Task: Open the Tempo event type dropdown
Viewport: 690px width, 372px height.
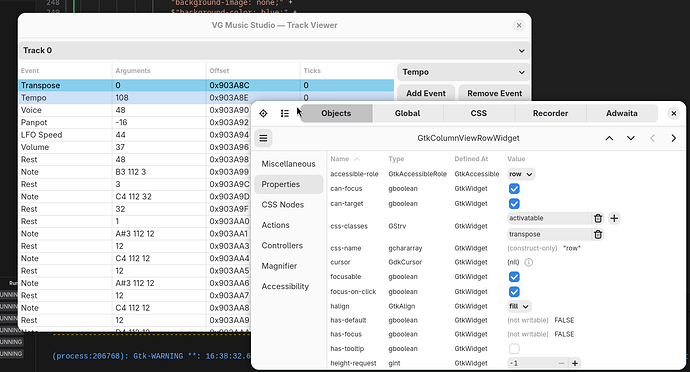Action: (463, 72)
